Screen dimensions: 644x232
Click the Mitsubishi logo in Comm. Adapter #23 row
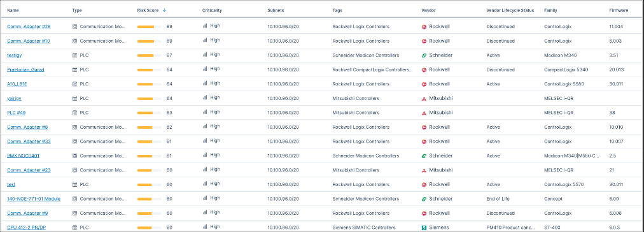click(424, 170)
